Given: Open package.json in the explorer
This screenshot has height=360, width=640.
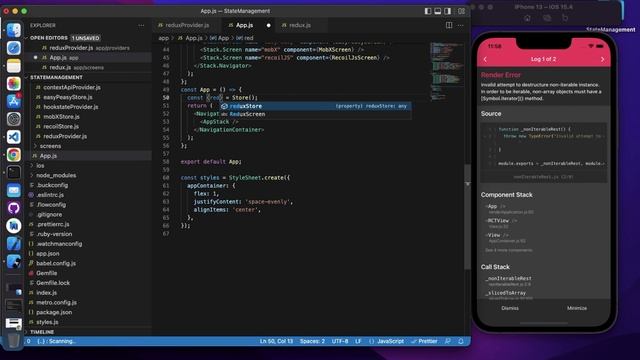Looking at the screenshot, I should coord(54,312).
